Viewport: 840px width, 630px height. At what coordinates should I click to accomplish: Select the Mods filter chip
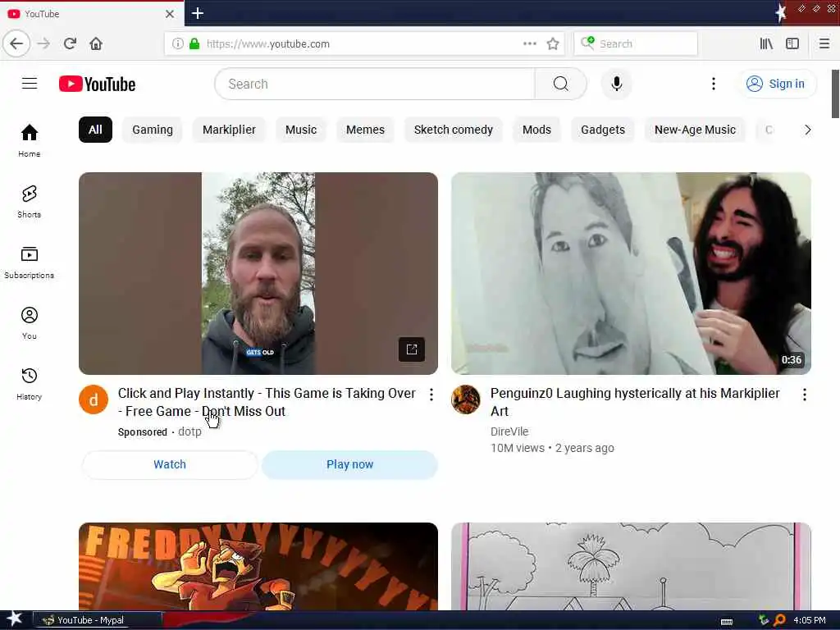click(x=536, y=130)
